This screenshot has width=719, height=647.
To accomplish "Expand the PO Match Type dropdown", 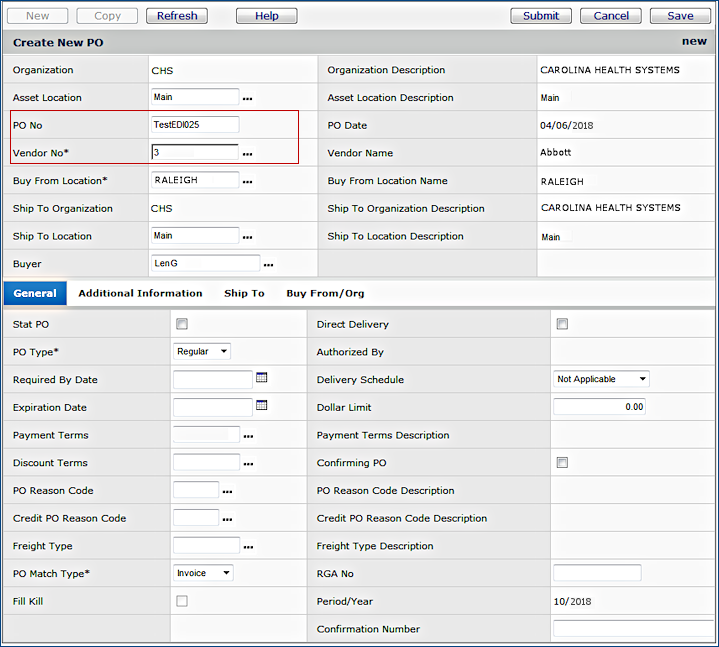I will [204, 573].
